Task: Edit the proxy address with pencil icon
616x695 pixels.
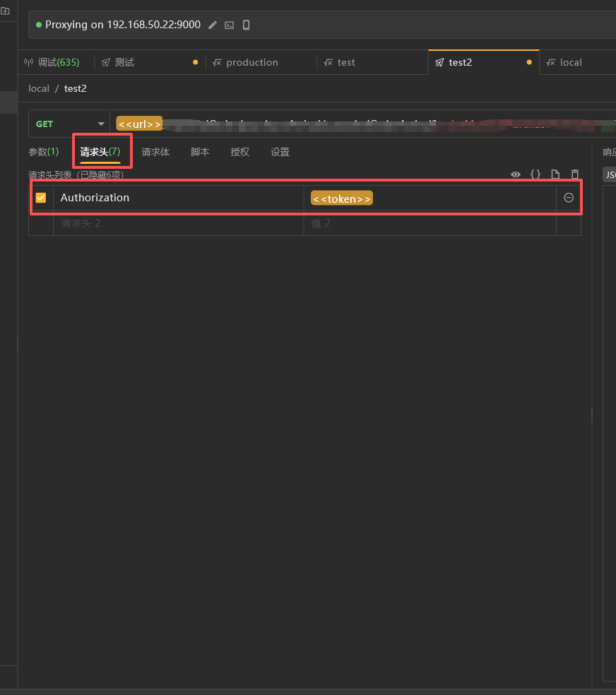Action: tap(213, 25)
